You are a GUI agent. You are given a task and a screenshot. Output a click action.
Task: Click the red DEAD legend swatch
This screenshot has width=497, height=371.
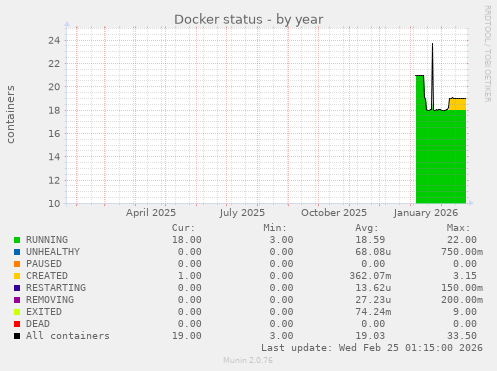tap(17, 324)
